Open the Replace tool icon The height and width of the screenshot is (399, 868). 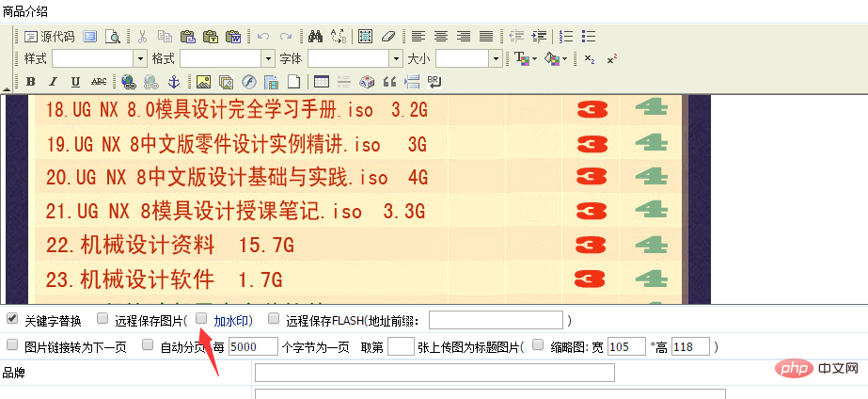[x=339, y=37]
